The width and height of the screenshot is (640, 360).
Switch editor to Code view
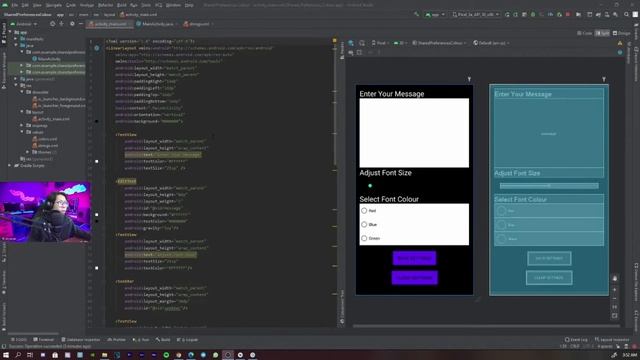click(585, 33)
